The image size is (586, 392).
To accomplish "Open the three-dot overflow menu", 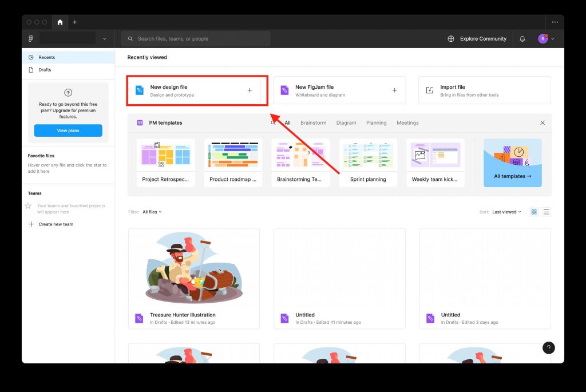I will 555,22.
